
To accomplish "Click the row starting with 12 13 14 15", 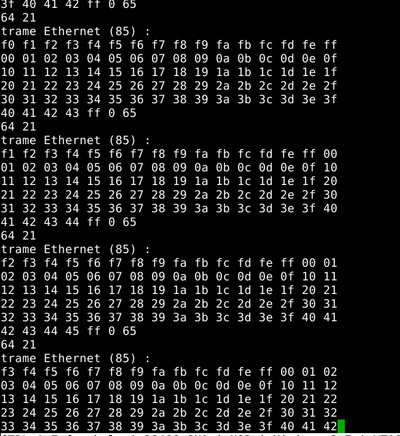I will pos(169,290).
